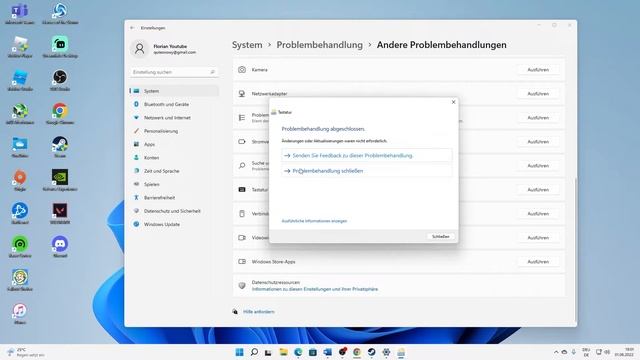Click the Steam icon in the taskbar
The width and height of the screenshot is (640, 360).
[371, 352]
